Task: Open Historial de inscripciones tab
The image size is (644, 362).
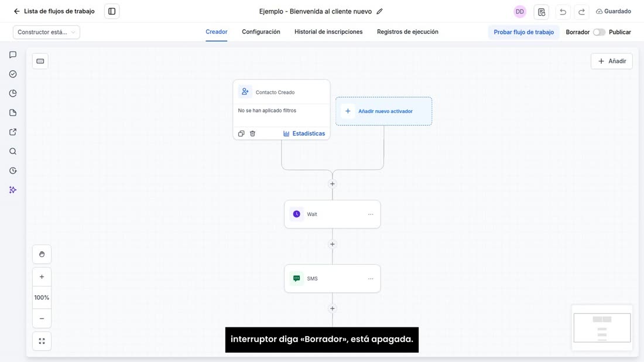Action: point(328,32)
